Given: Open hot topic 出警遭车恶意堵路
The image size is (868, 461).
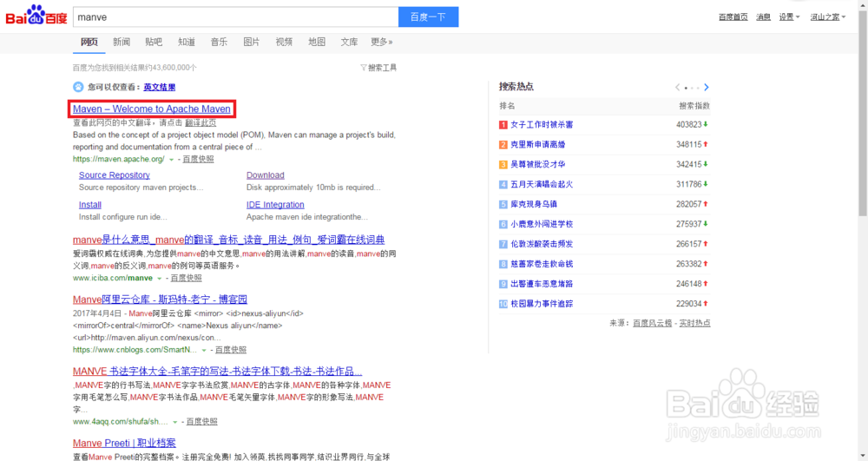Looking at the screenshot, I should [x=542, y=284].
